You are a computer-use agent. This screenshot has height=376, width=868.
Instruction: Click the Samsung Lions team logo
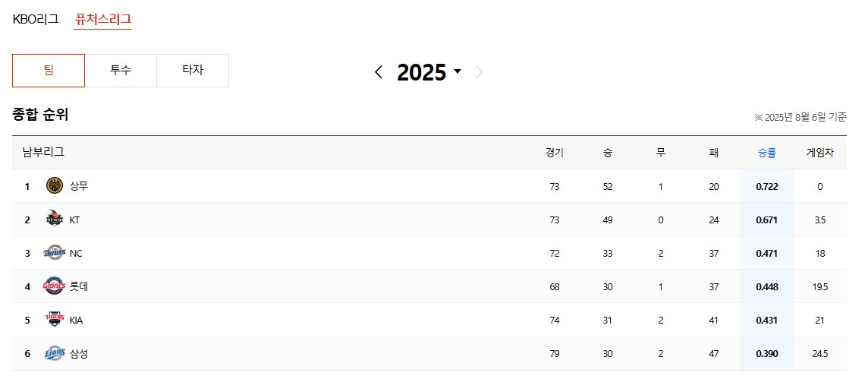tap(55, 353)
